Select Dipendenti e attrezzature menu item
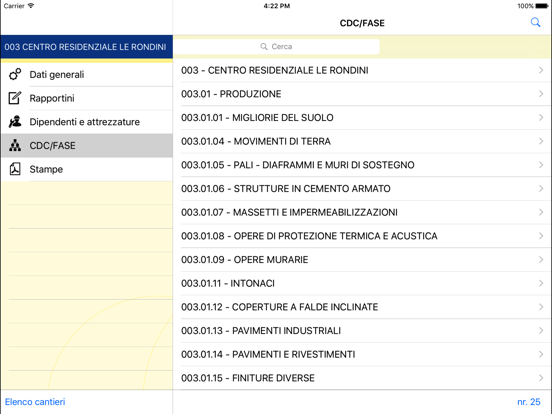Viewport: 552px width, 414px height. (x=87, y=121)
